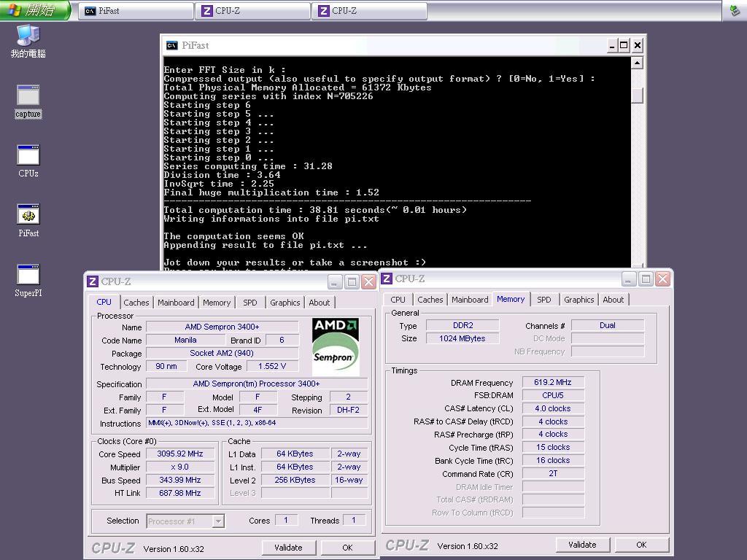Click the Cycle Time 15 clocks value
This screenshot has height=560, width=747.
[553, 447]
